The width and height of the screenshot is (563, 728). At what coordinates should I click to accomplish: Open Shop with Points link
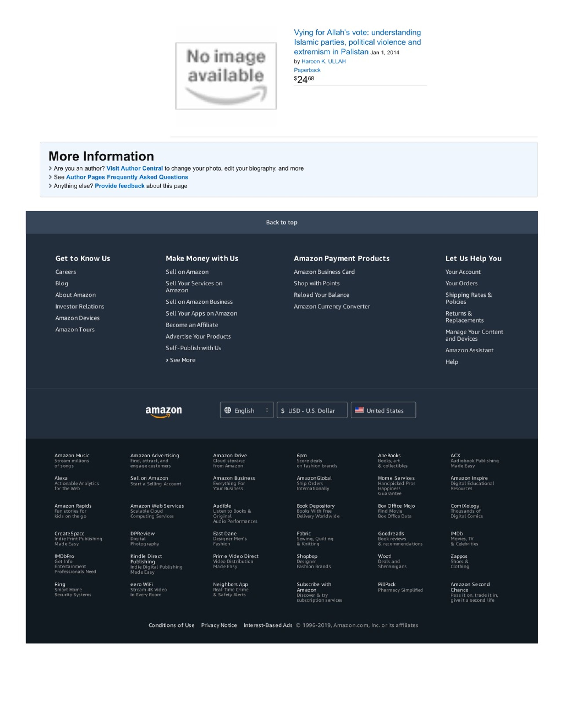click(x=316, y=283)
